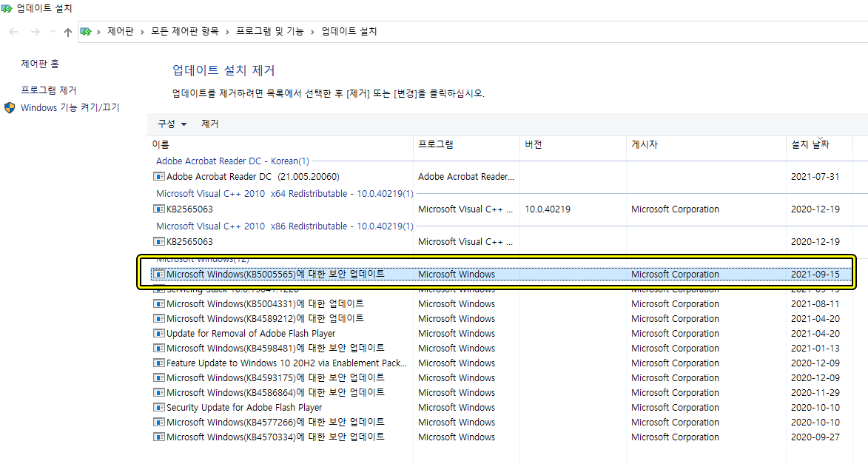Click the Update for Removal of Adobe Flash Player icon

click(159, 333)
